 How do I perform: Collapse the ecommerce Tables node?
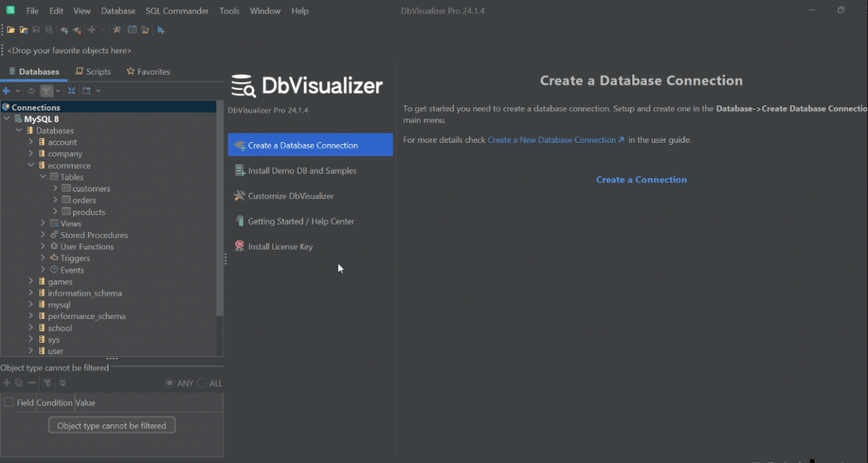tap(43, 176)
